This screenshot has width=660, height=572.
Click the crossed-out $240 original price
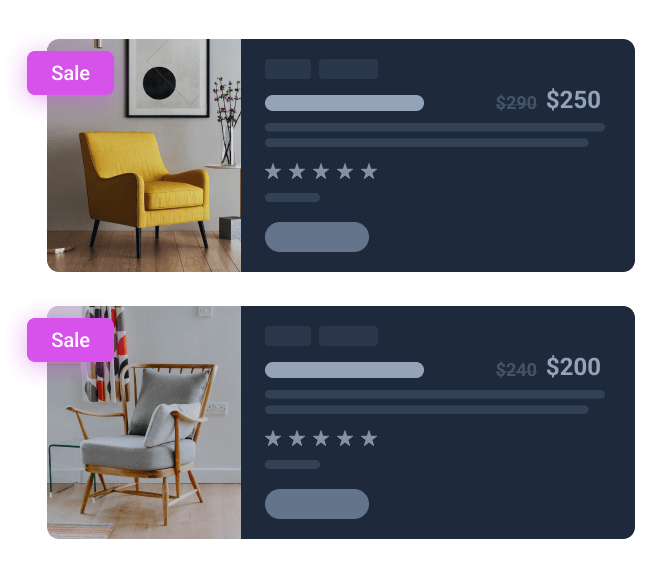[516, 370]
